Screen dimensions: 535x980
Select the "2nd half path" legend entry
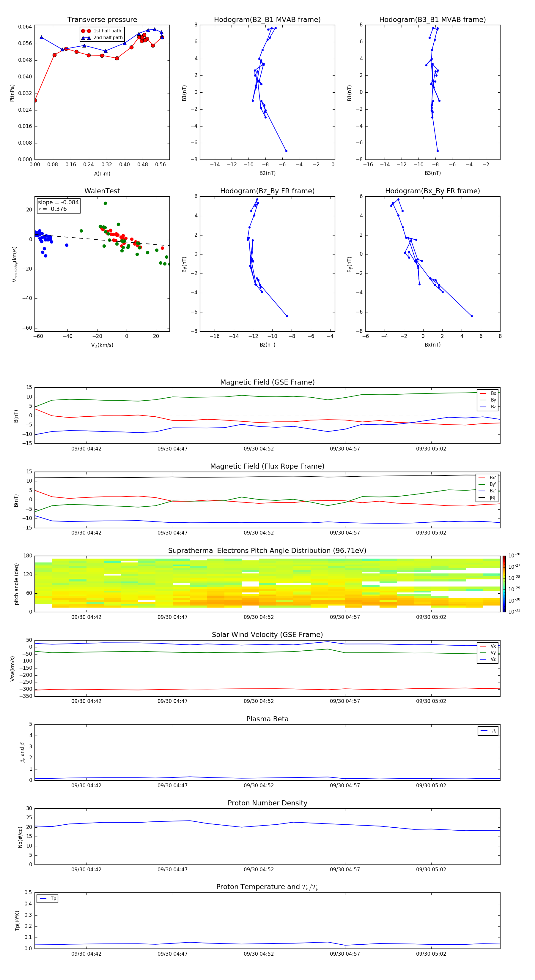(102, 38)
